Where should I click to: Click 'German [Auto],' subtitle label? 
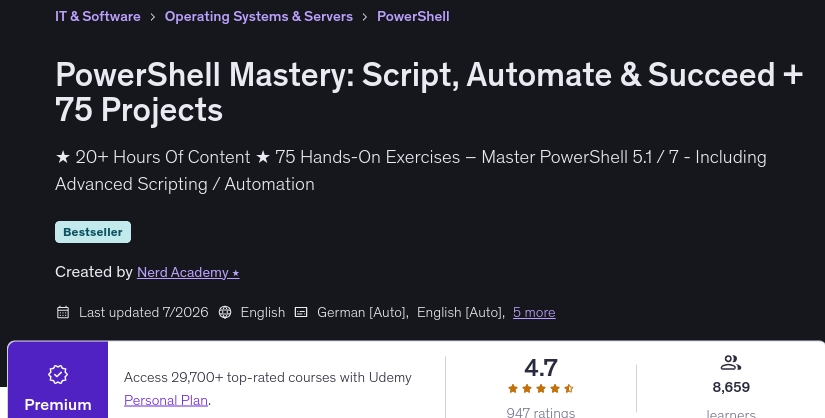coord(363,312)
